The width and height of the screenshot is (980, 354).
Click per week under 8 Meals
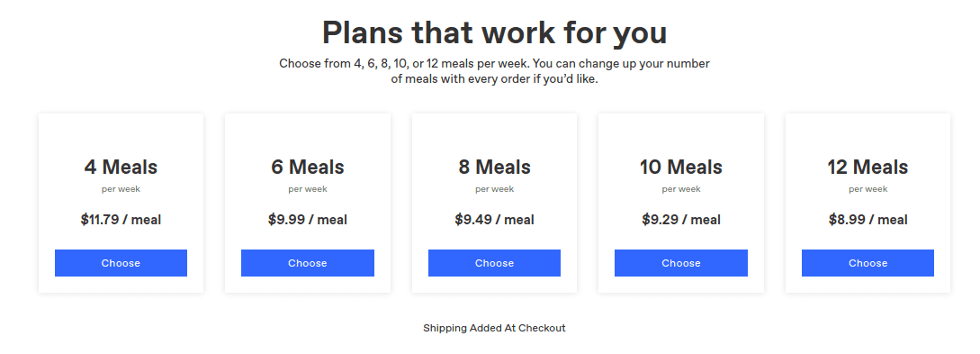(494, 189)
